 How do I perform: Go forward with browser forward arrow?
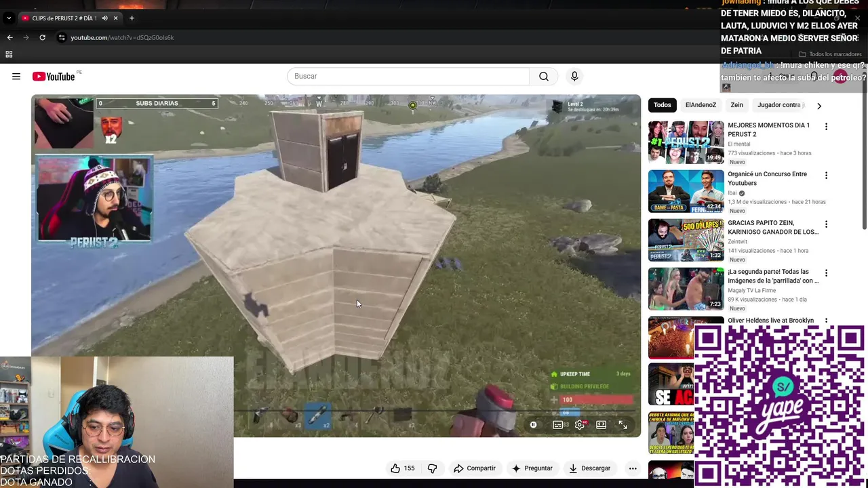tap(26, 37)
